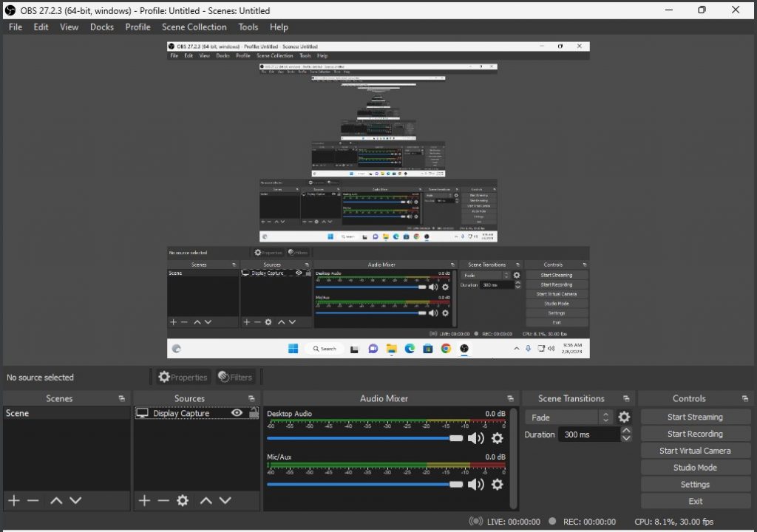Remove selected source with minus icon
757x532 pixels.
tap(163, 501)
